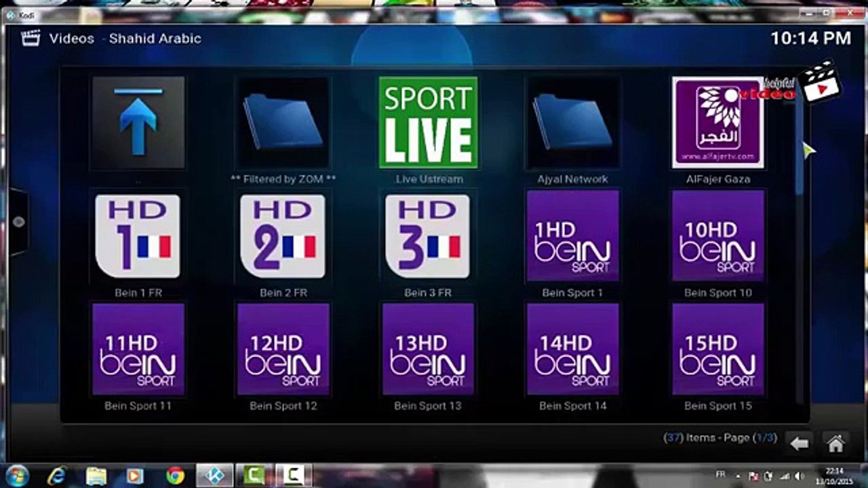Play the Bein 3 FR channel
The width and height of the screenshot is (868, 488).
click(428, 236)
